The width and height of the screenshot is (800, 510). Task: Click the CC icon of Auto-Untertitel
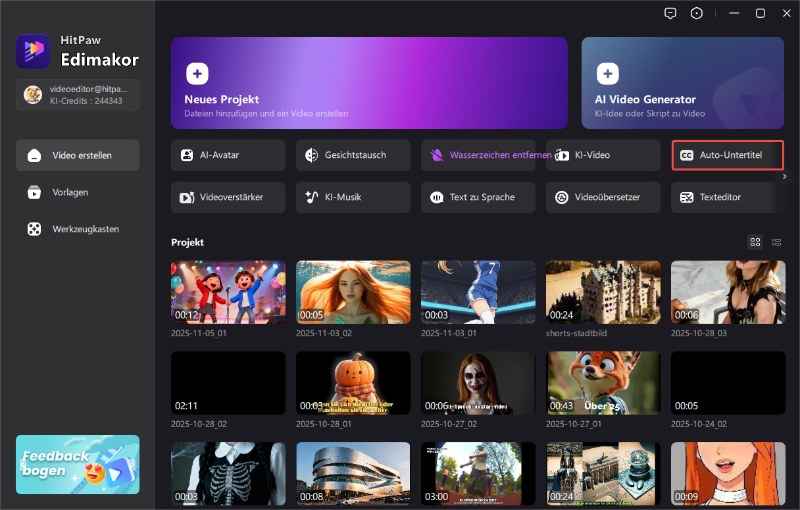687,155
